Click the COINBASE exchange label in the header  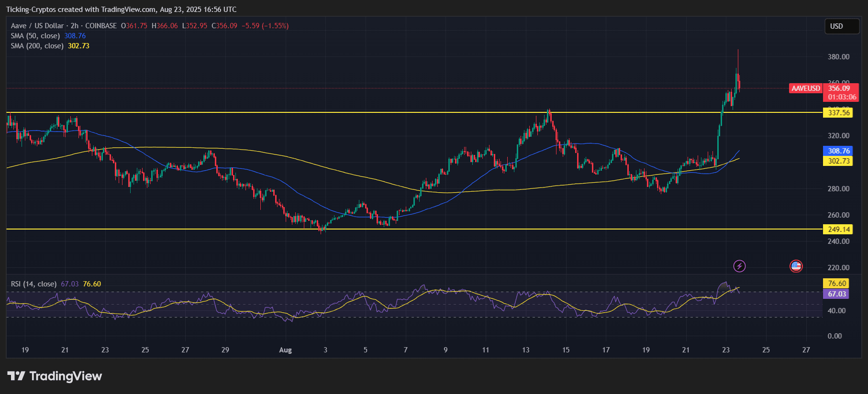coord(101,26)
